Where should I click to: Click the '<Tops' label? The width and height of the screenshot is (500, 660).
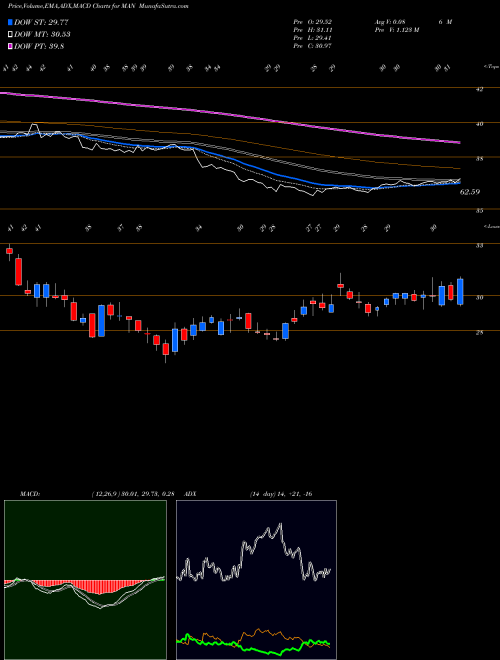490,67
